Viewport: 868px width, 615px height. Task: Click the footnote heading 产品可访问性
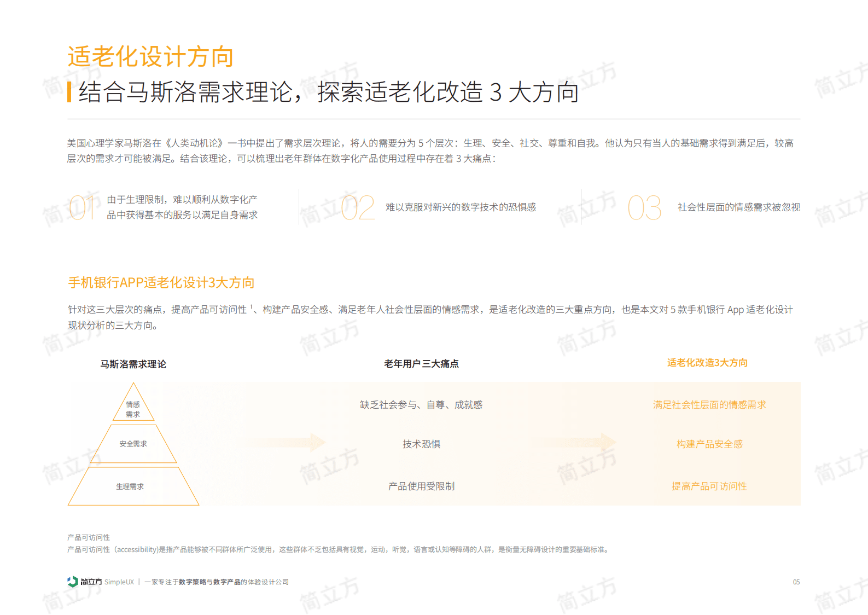[x=89, y=537]
